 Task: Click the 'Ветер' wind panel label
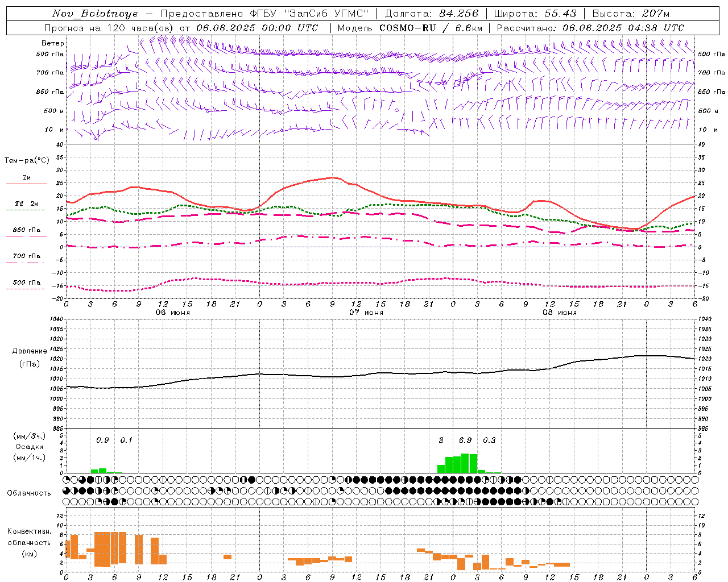[x=53, y=43]
